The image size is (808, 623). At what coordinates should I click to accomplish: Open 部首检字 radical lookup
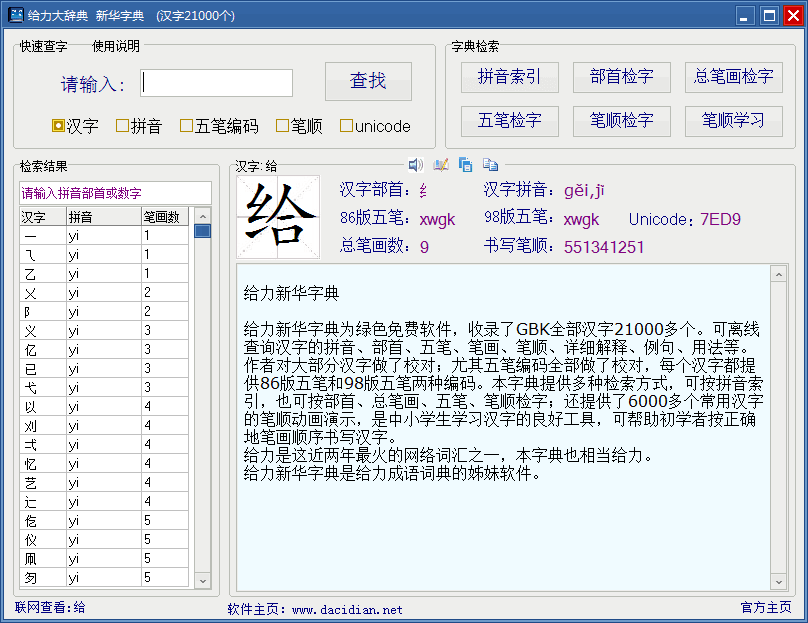point(621,77)
